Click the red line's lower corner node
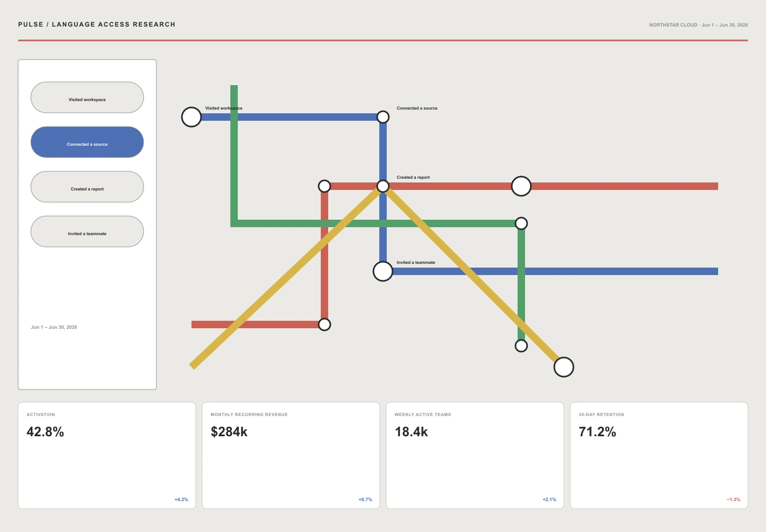The height and width of the screenshot is (532, 766). coord(324,325)
